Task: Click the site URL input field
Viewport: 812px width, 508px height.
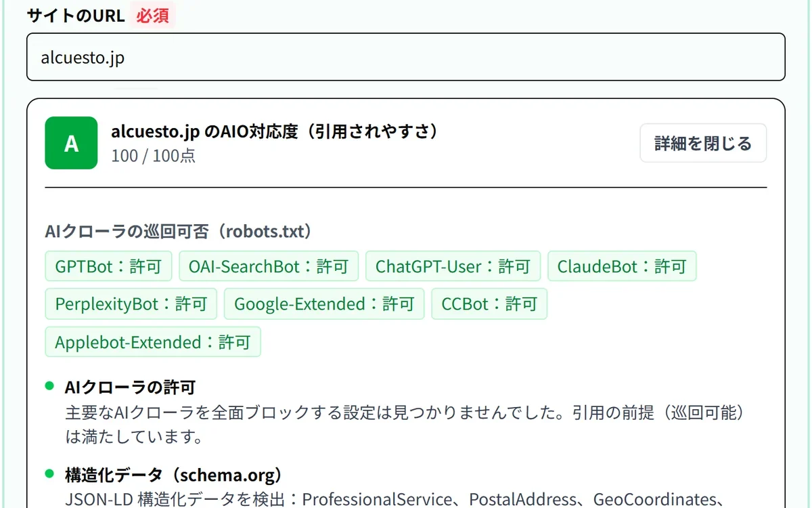Action: coord(406,58)
